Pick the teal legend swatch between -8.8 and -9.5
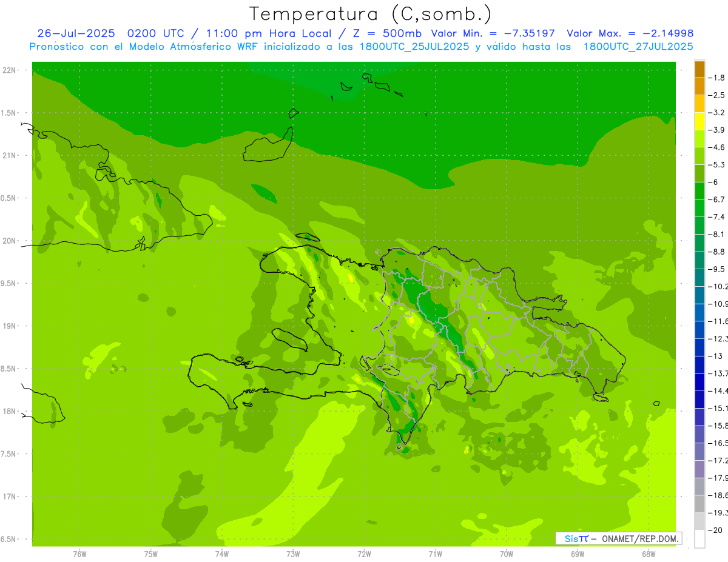This screenshot has width=728, height=562. pyautogui.click(x=699, y=261)
